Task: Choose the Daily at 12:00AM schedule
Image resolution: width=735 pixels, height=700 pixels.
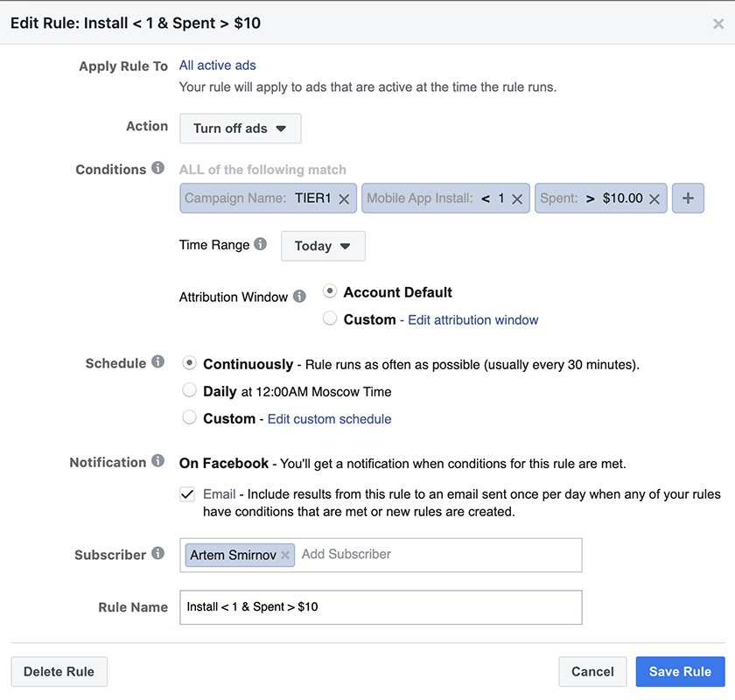Action: point(189,391)
